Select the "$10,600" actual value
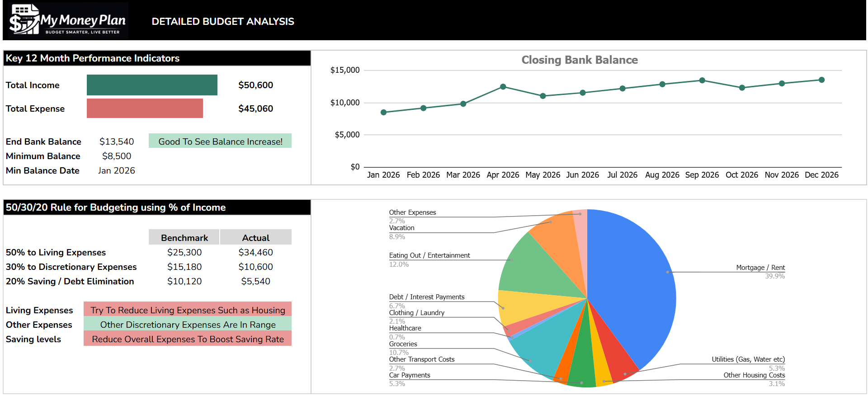This screenshot has height=396, width=868. point(256,267)
